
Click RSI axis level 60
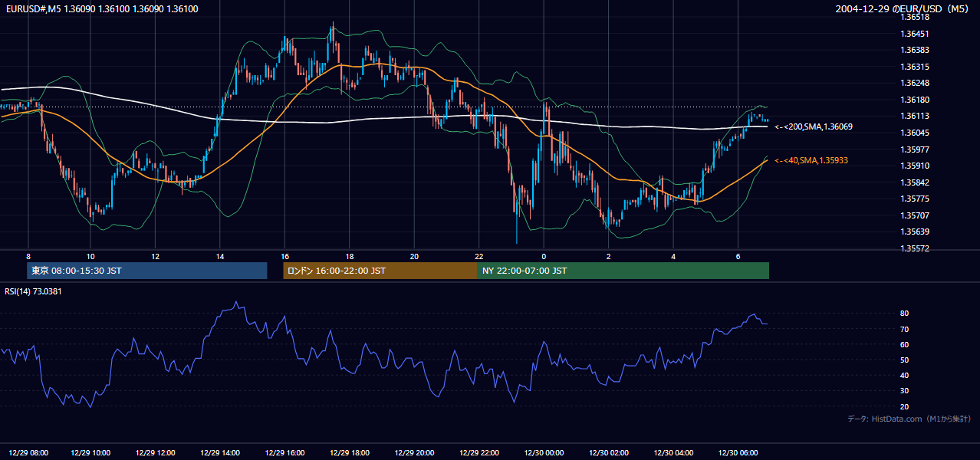(x=905, y=344)
